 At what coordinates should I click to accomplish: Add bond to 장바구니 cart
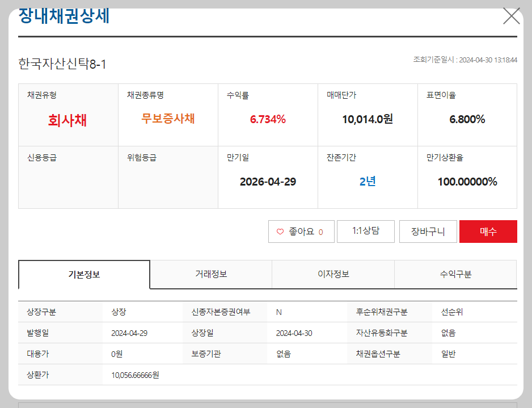point(428,232)
